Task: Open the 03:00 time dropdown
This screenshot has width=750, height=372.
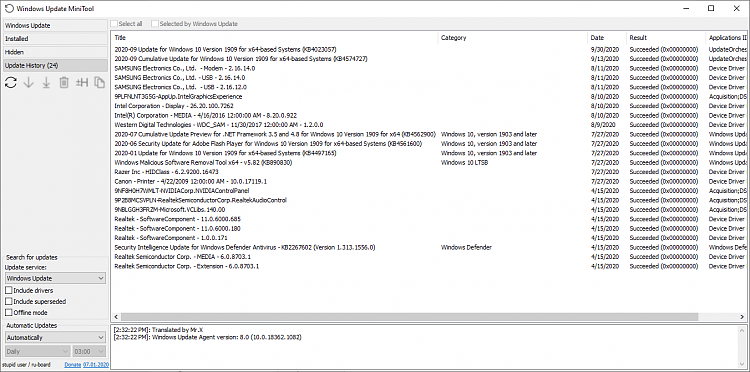Action: tap(89, 351)
